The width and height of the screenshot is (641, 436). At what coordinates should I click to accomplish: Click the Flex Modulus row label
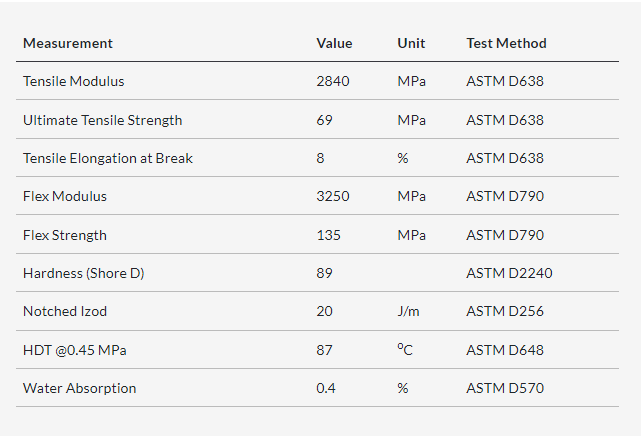pyautogui.click(x=65, y=196)
